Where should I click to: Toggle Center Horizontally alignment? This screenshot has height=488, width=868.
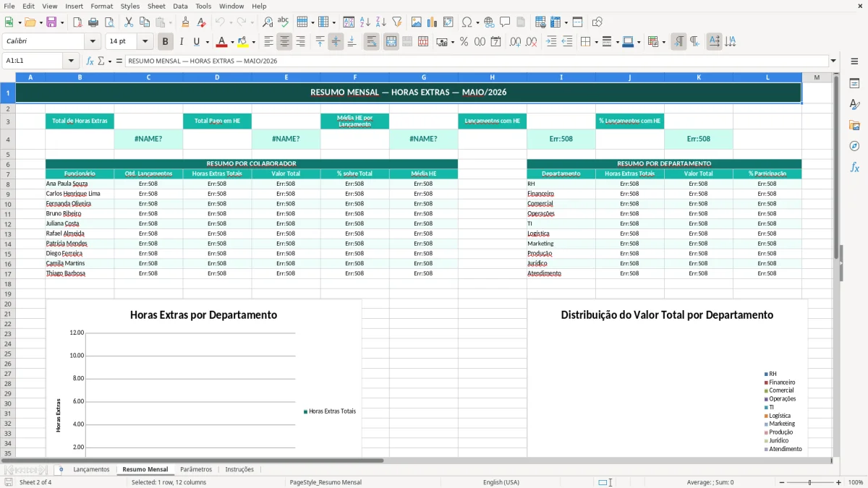285,42
